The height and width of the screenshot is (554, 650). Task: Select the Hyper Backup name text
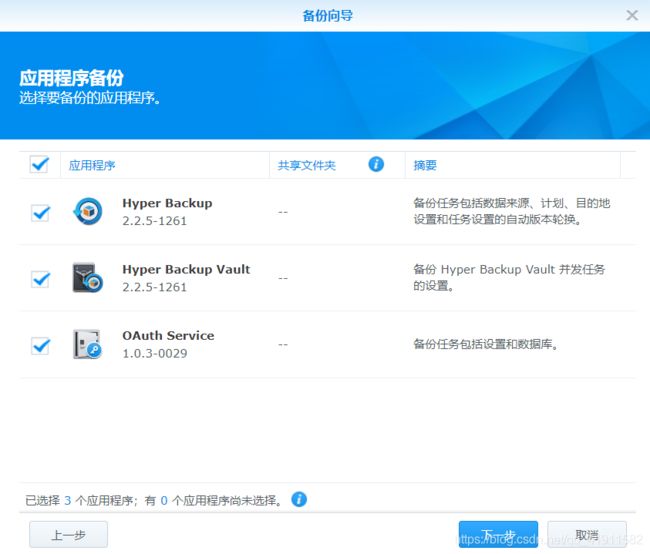pos(167,203)
